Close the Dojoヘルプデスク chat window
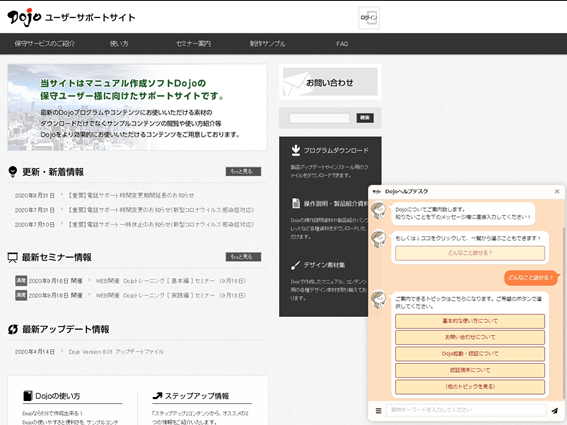 point(557,191)
